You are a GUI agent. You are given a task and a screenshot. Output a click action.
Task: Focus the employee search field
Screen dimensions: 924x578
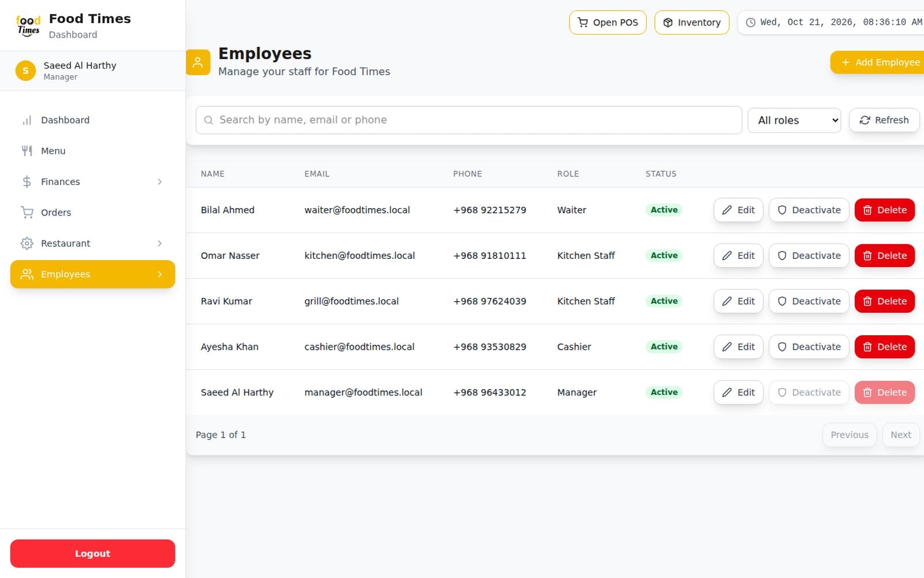point(469,120)
